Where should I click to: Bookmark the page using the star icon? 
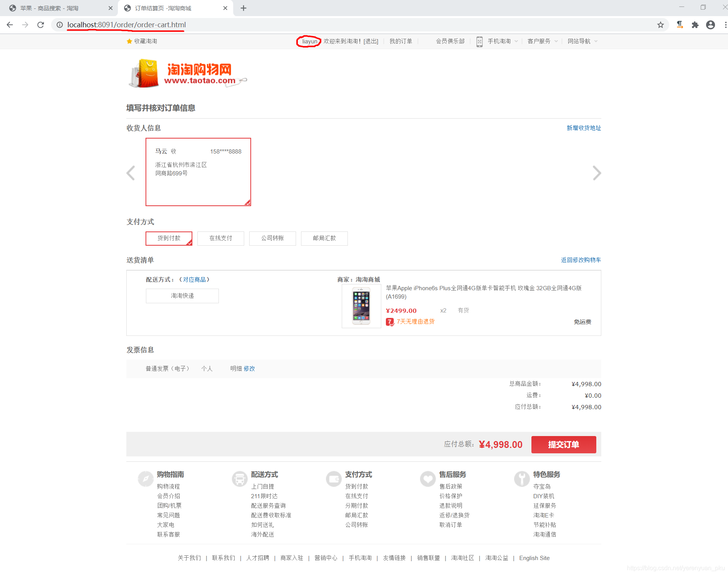[661, 25]
